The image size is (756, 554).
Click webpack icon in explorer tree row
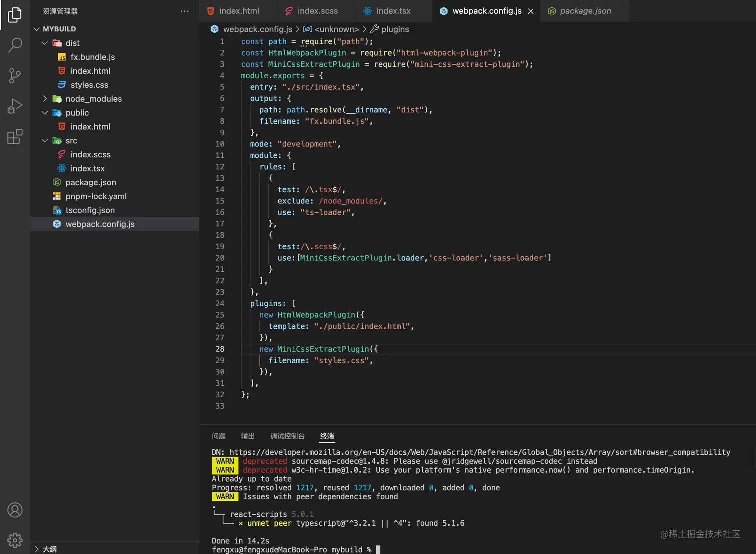tap(57, 224)
